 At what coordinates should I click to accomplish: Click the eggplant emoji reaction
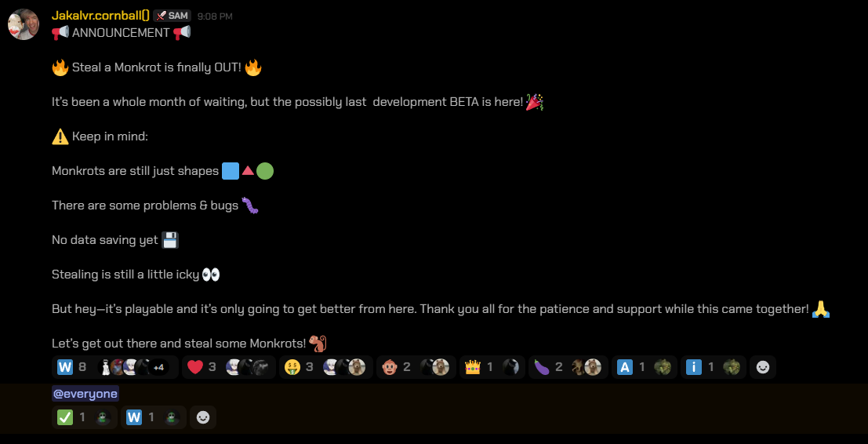(x=568, y=367)
